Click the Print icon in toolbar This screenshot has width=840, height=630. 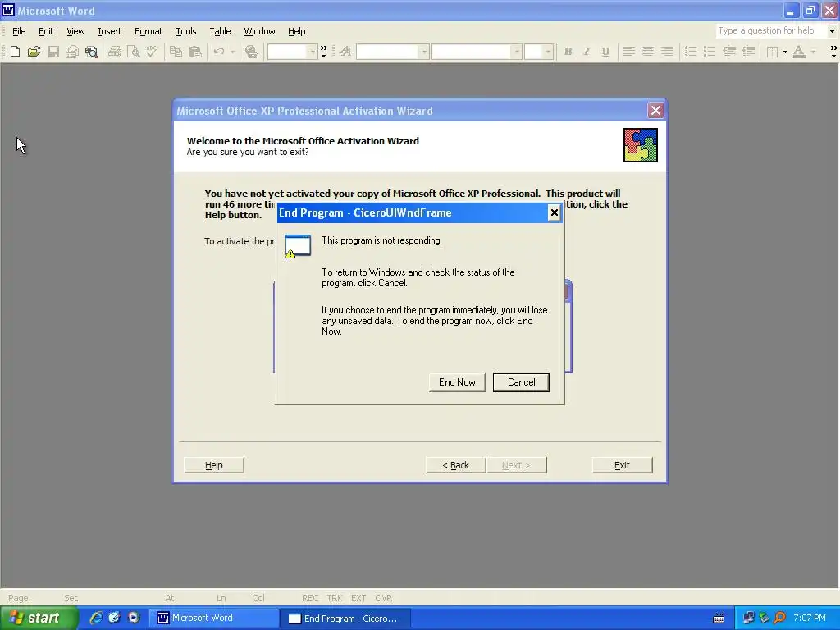click(115, 52)
